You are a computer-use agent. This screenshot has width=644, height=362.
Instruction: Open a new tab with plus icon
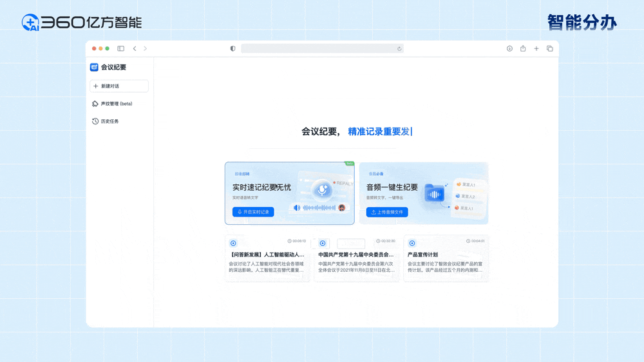point(536,49)
